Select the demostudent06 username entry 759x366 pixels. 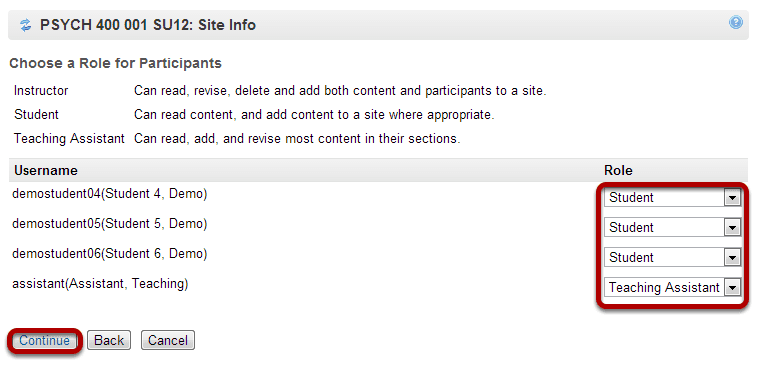point(110,254)
